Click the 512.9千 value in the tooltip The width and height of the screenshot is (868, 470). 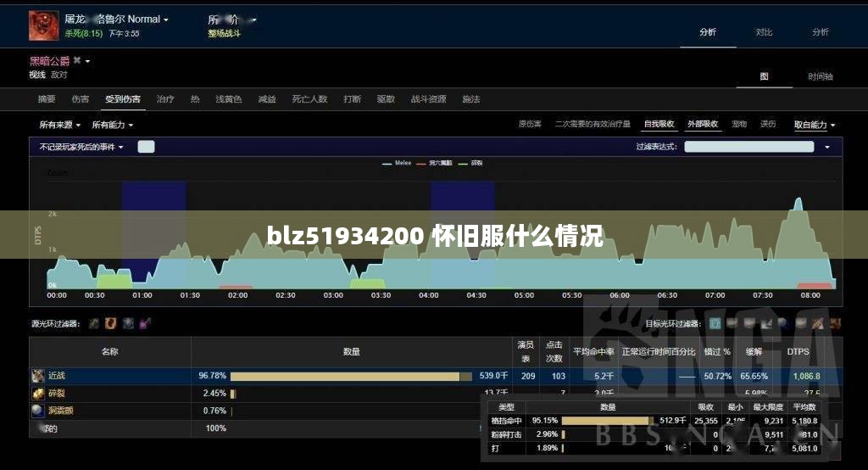(672, 421)
